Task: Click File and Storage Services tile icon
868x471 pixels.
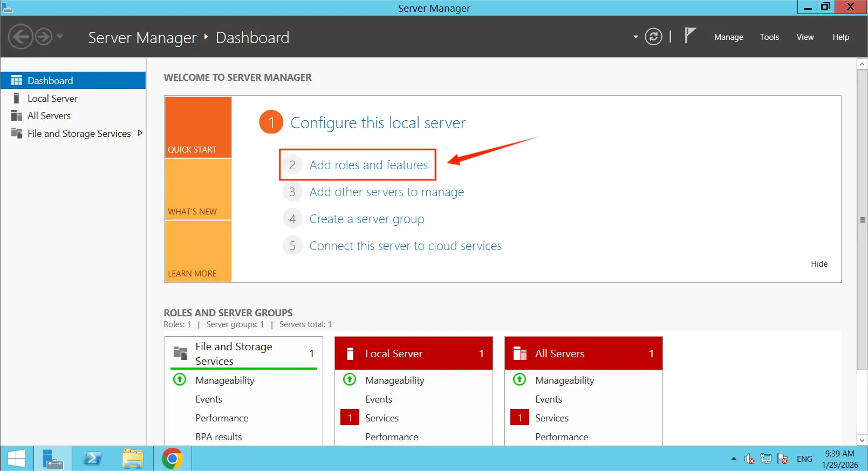Action: pos(180,354)
